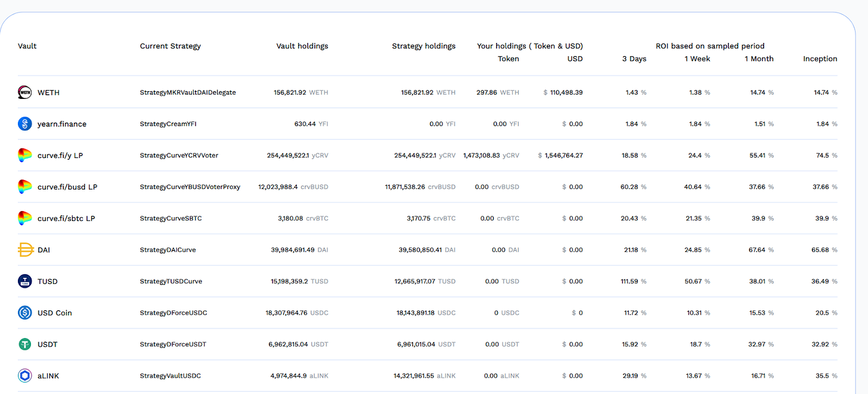This screenshot has width=868, height=394.
Task: Click the curve.fi/busd LP vault icon
Action: (24, 187)
